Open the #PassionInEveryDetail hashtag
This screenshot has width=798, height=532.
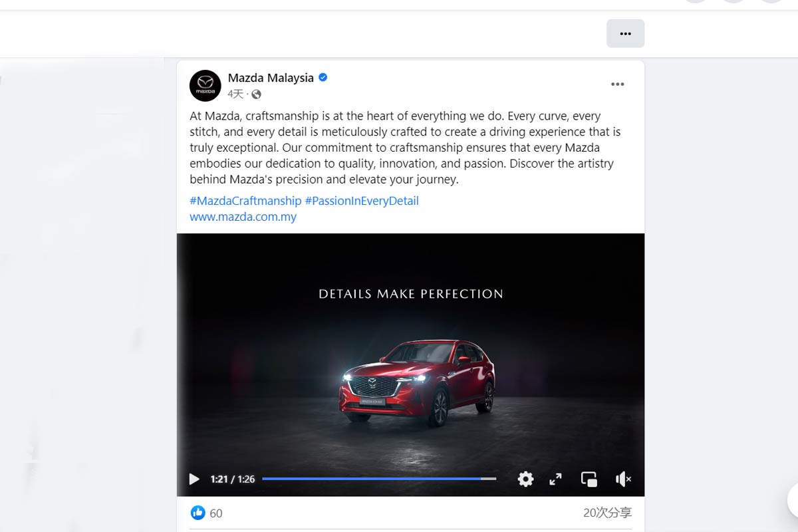tap(362, 200)
